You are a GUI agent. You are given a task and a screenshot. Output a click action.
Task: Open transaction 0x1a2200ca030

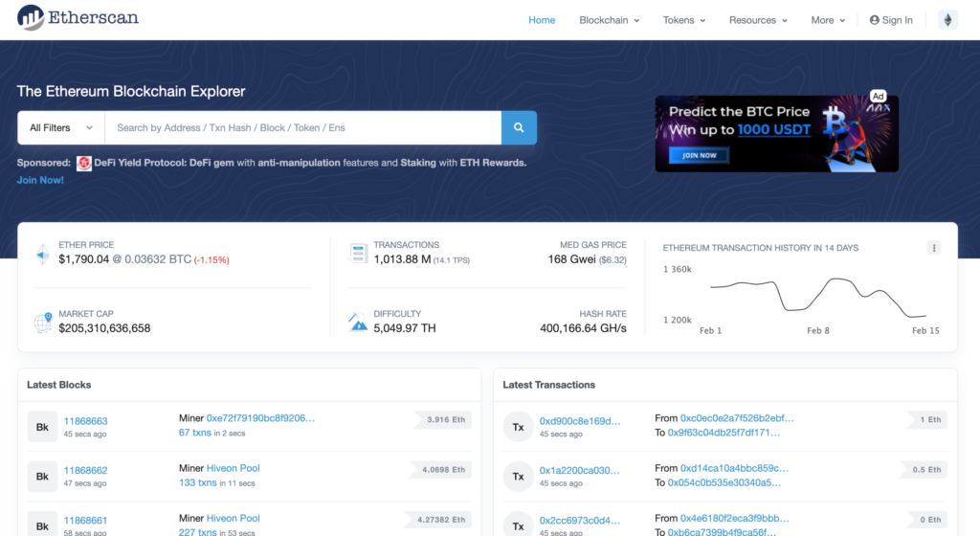click(579, 470)
